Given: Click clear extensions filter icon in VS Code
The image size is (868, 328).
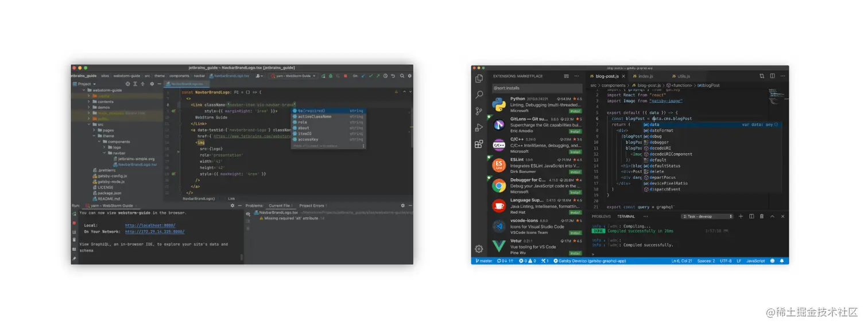Looking at the screenshot, I should coord(566,76).
